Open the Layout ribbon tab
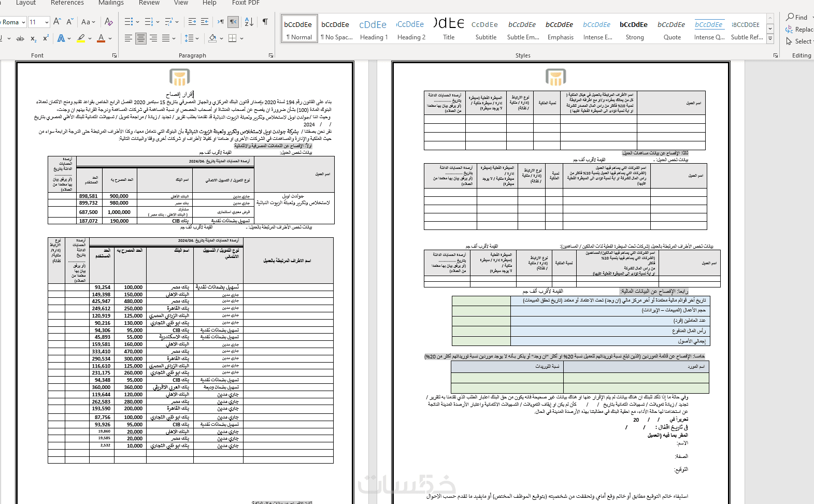The height and width of the screenshot is (504, 814). tap(26, 3)
